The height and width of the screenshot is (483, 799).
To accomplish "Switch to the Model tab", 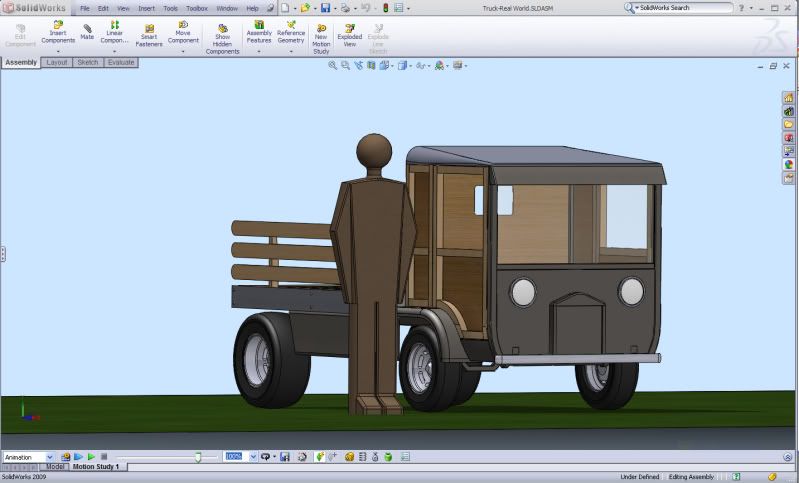I will (x=56, y=467).
